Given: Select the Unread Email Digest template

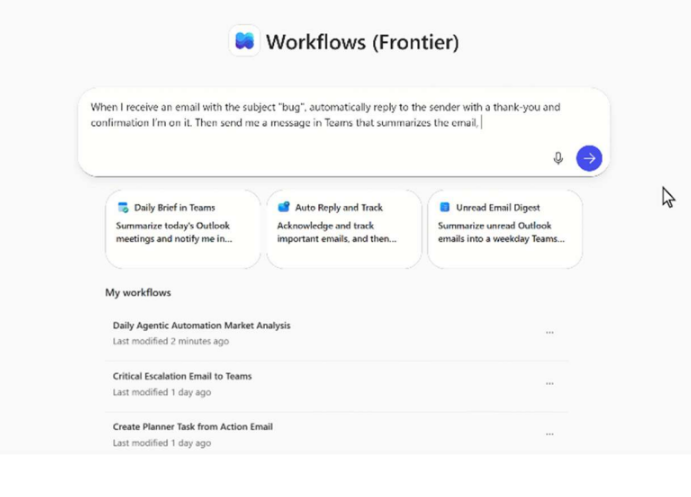Looking at the screenshot, I should click(504, 229).
